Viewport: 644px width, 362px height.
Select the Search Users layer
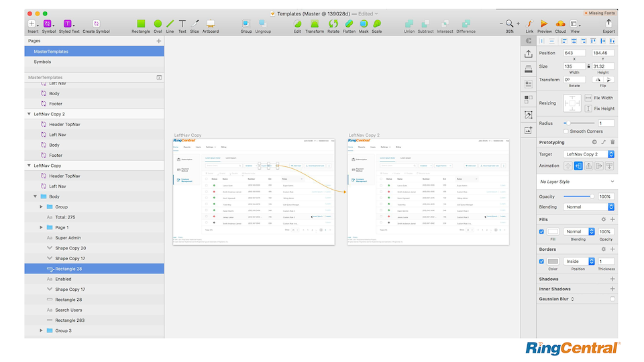[x=68, y=310]
